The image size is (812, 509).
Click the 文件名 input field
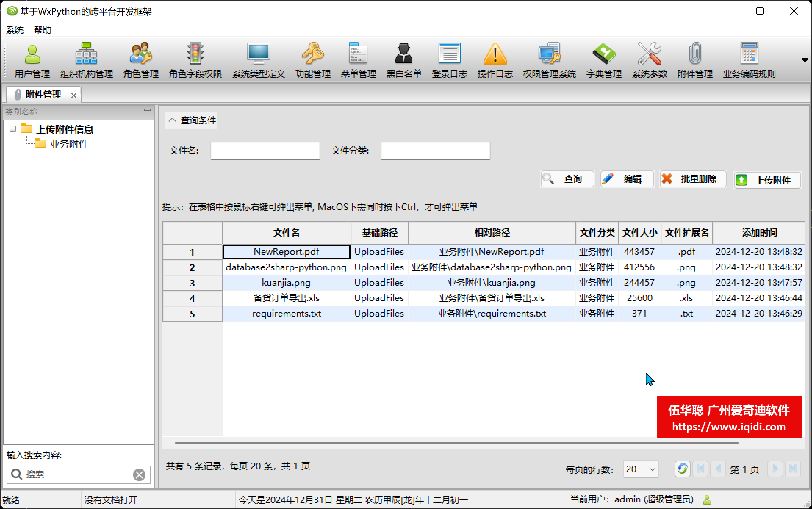pos(265,151)
